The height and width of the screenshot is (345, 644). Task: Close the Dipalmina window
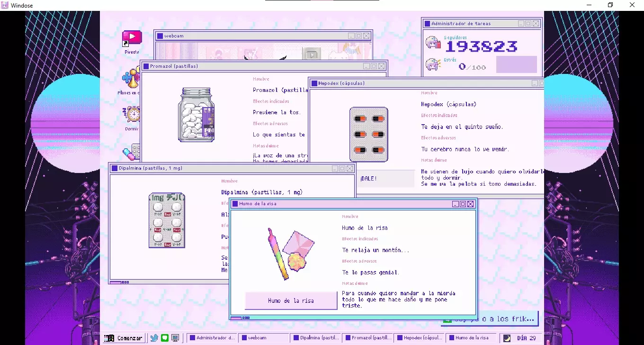349,168
